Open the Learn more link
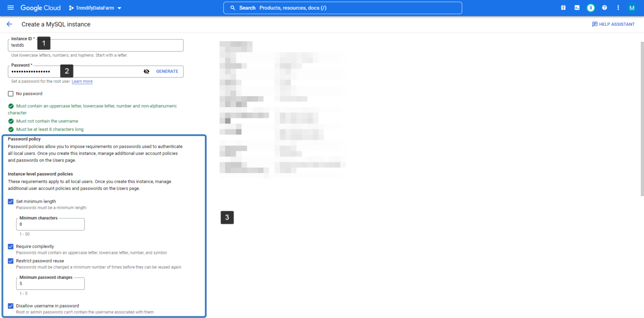This screenshot has width=644, height=318. 82,81
